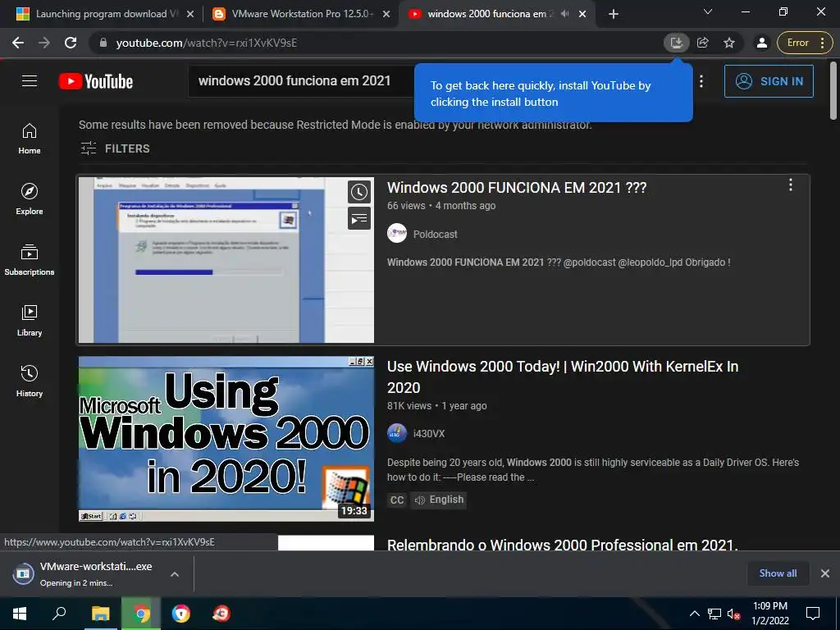Close the downloads bar
This screenshot has height=630, width=840.
[825, 573]
